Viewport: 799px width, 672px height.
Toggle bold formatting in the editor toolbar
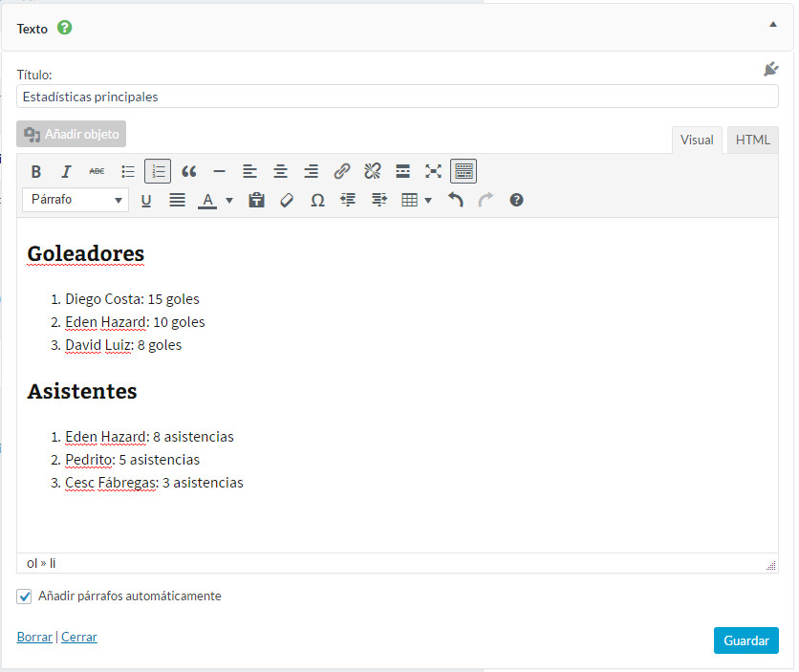click(x=36, y=172)
